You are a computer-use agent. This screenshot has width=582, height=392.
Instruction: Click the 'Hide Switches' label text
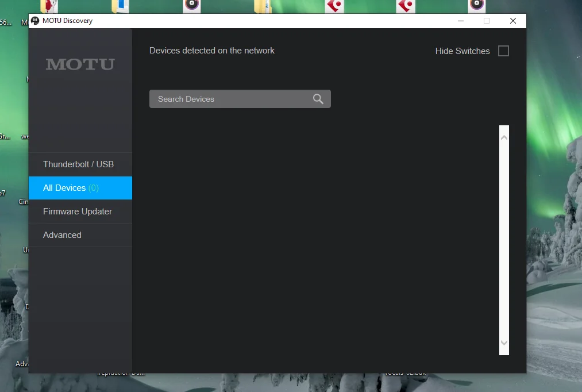click(x=462, y=51)
